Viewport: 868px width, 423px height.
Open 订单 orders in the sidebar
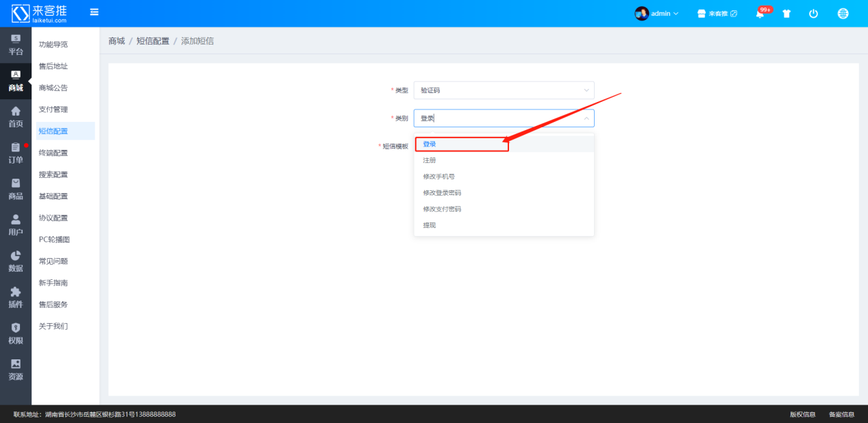tap(16, 153)
